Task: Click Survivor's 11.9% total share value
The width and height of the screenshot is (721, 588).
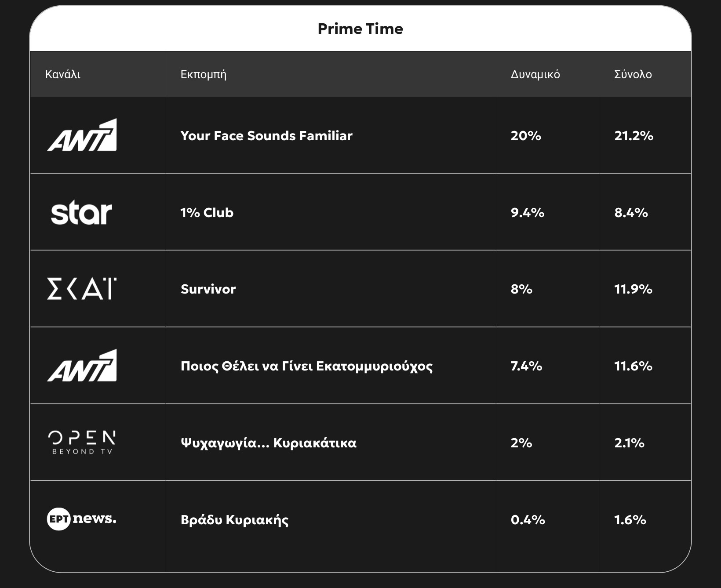Action: tap(633, 289)
